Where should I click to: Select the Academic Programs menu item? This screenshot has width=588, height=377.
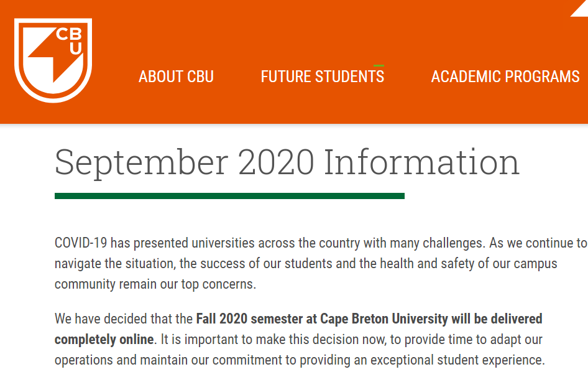pyautogui.click(x=505, y=77)
